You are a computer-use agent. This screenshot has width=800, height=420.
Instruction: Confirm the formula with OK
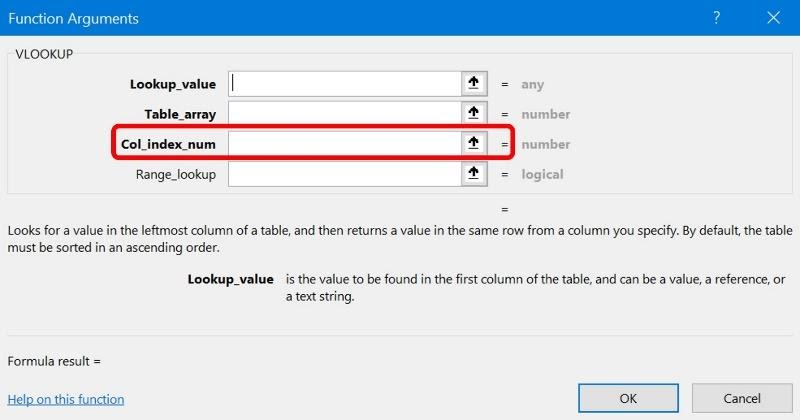coord(628,398)
